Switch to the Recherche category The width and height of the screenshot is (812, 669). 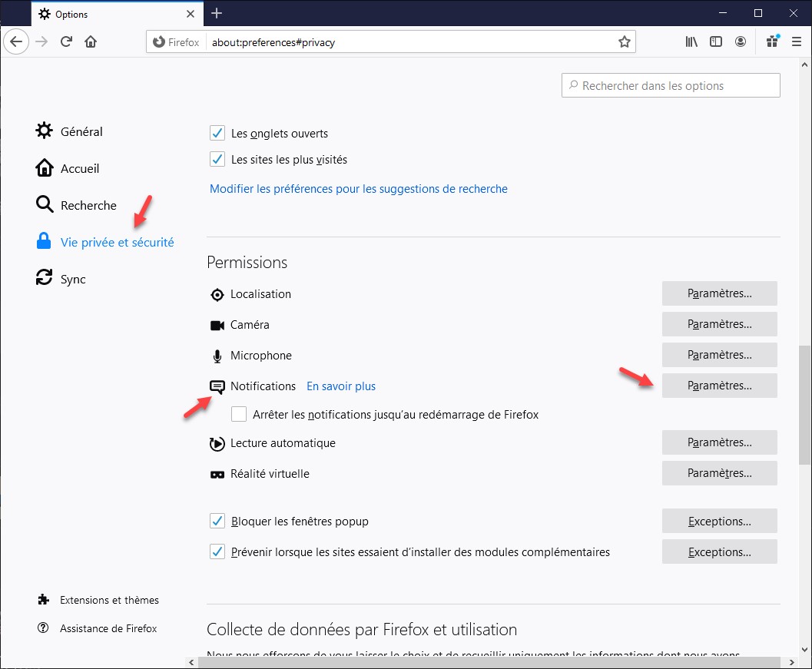(88, 205)
